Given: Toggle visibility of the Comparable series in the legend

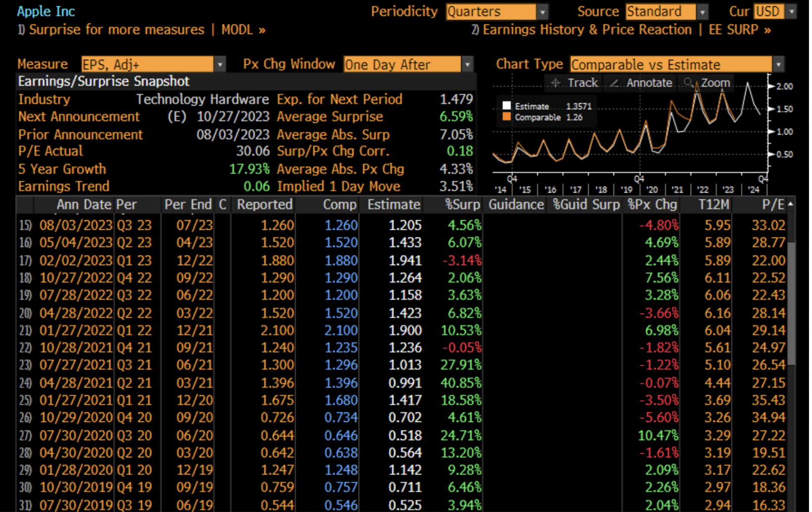Looking at the screenshot, I should 506,117.
